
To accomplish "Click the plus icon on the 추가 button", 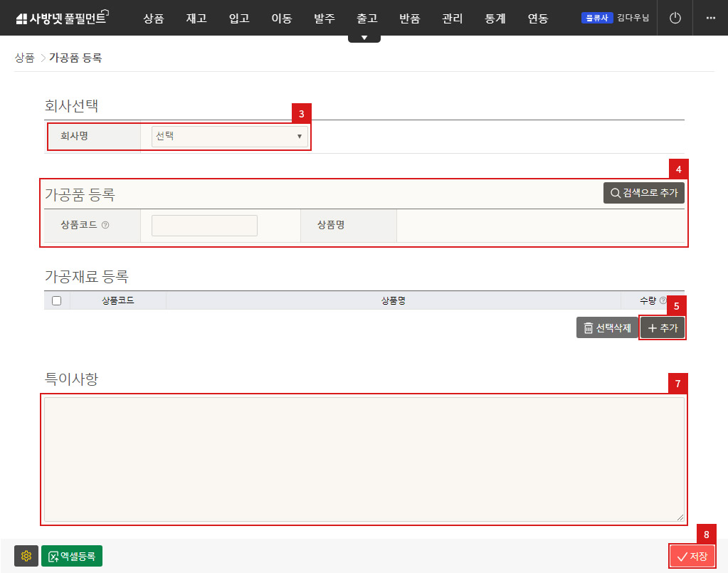I will click(x=653, y=327).
